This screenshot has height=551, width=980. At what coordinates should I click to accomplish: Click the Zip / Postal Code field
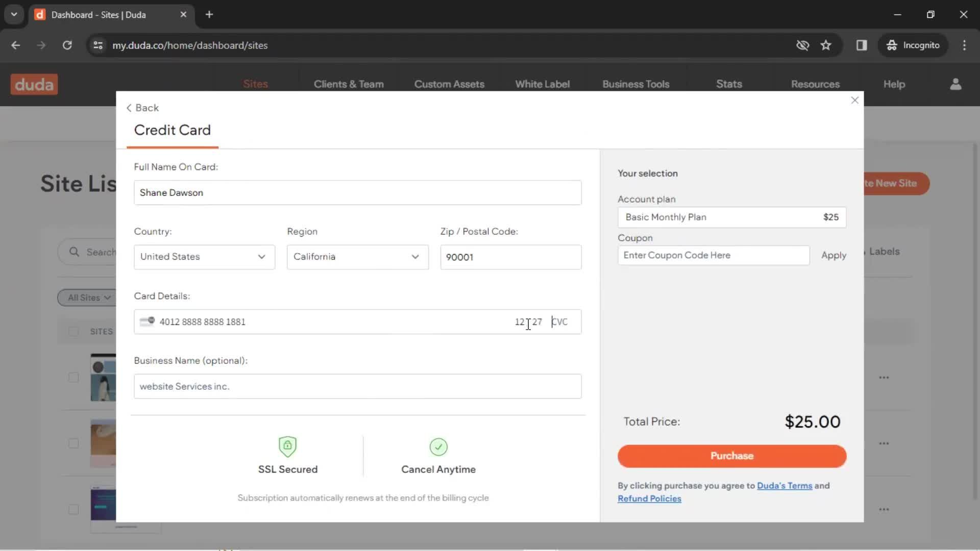(x=510, y=257)
